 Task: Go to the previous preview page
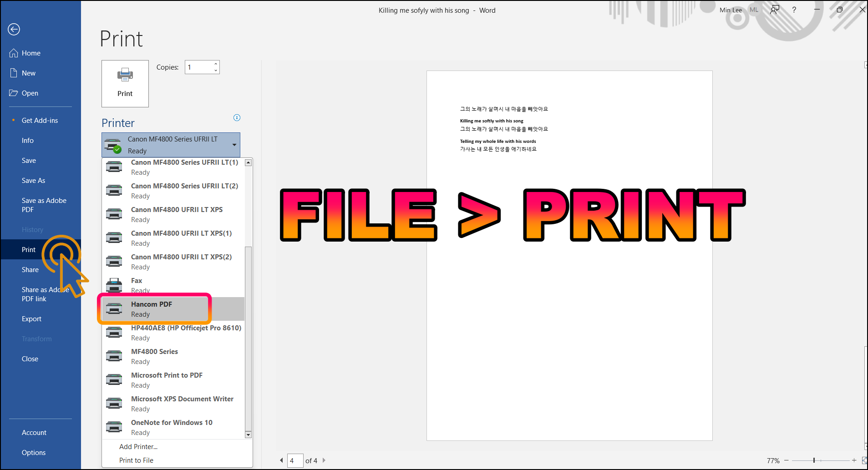(281, 460)
